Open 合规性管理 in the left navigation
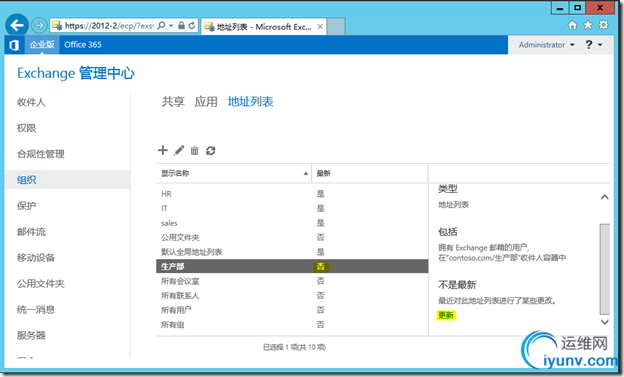Viewport: 624px width, 377px height. [x=41, y=154]
